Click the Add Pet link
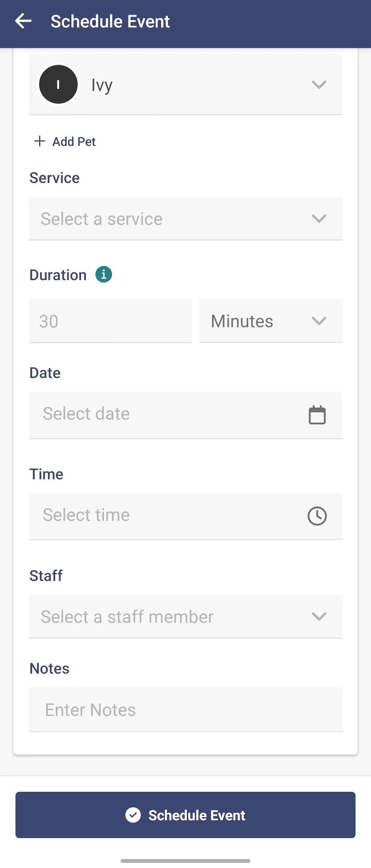The width and height of the screenshot is (371, 868). pyautogui.click(x=65, y=141)
